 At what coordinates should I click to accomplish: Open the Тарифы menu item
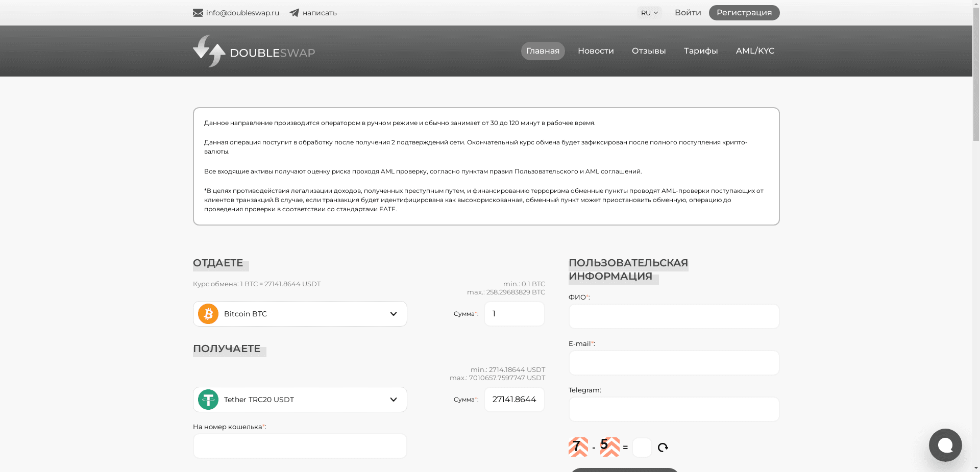tap(700, 51)
